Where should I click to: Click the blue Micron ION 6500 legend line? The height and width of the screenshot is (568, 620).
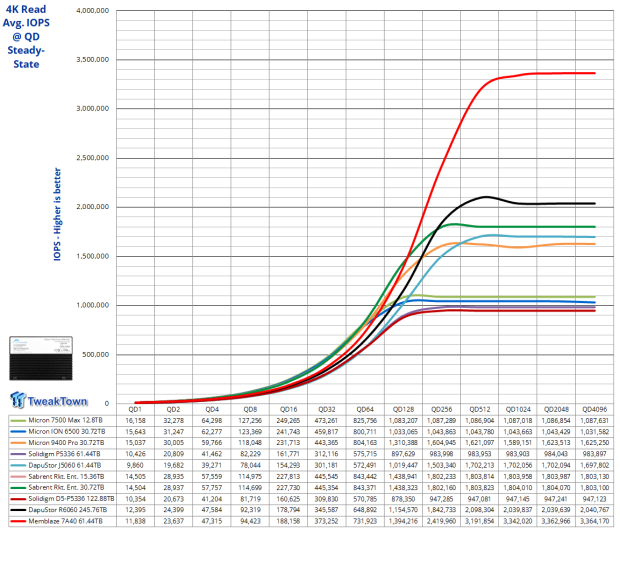[18, 432]
